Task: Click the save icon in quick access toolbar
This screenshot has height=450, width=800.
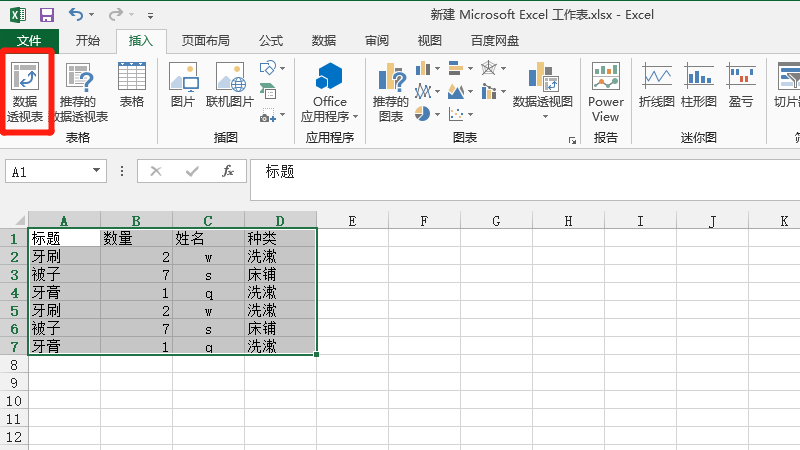Action: pyautogui.click(x=46, y=15)
